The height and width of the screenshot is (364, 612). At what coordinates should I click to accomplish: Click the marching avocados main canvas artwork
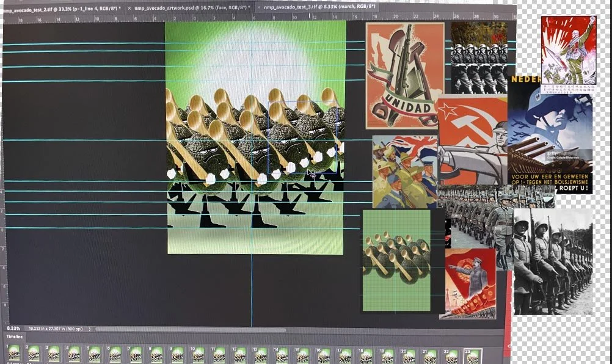point(256,137)
